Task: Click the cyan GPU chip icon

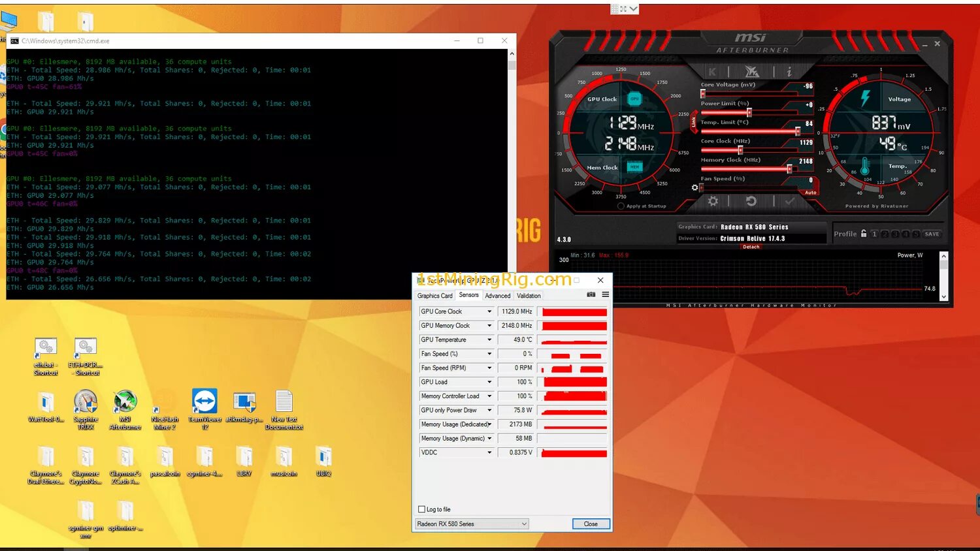Action: (x=634, y=99)
